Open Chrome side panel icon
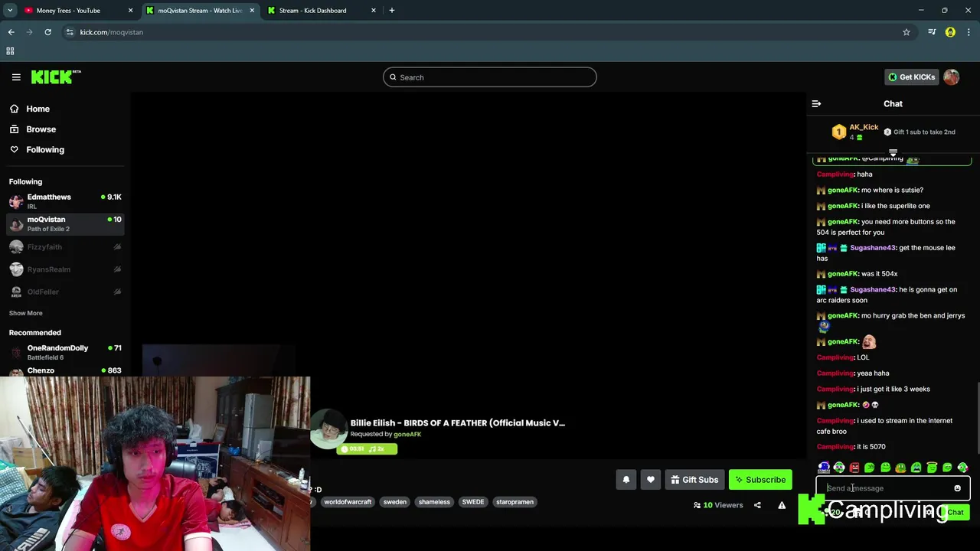This screenshot has width=980, height=551. [x=932, y=32]
